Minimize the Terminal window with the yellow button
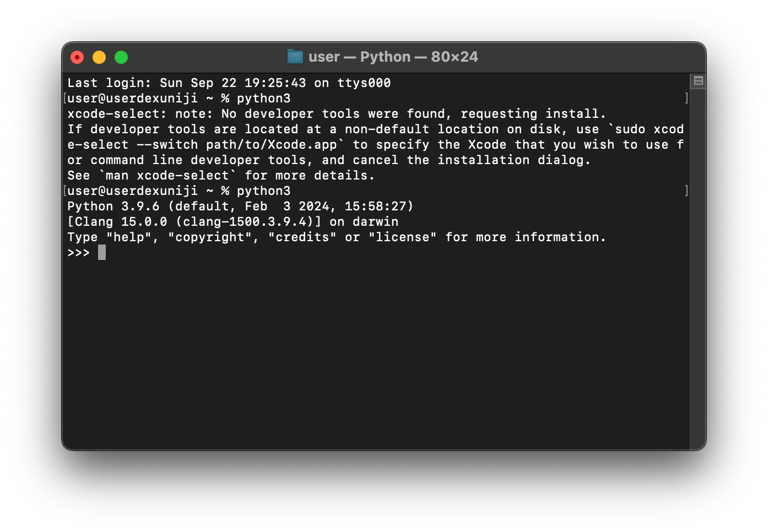 (x=99, y=57)
